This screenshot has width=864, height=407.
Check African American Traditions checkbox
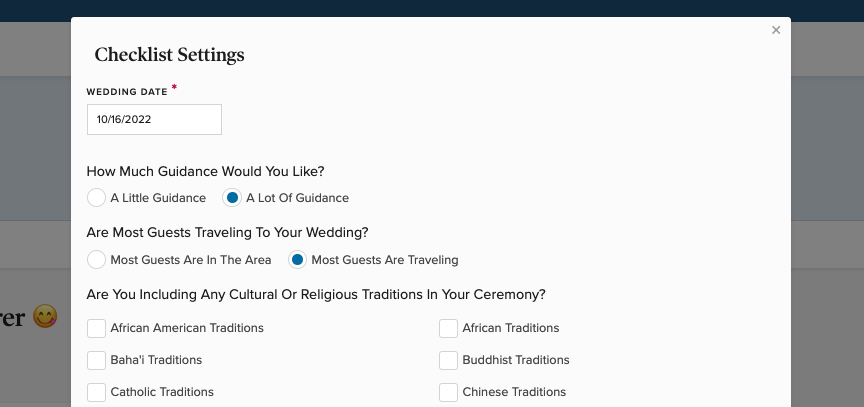(97, 328)
